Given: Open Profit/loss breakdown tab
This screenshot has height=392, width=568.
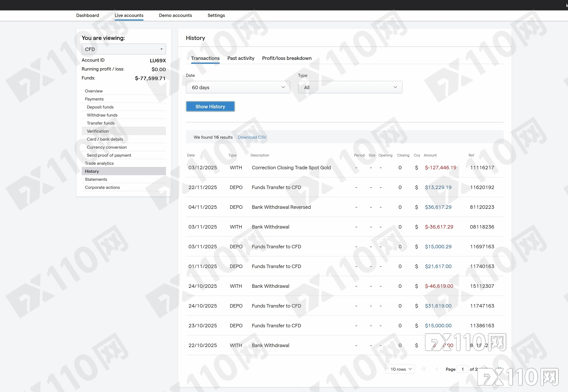Looking at the screenshot, I should click(287, 58).
